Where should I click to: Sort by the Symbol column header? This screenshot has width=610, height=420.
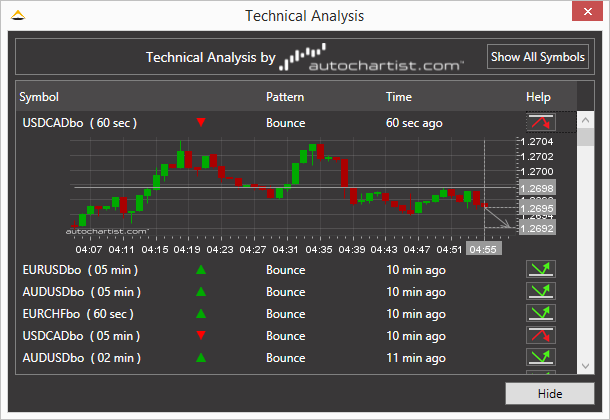[x=40, y=97]
